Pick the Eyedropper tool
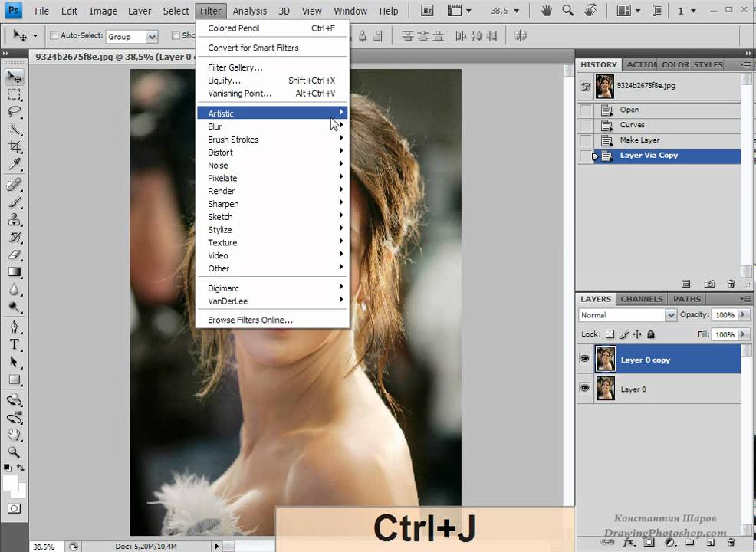 [15, 164]
